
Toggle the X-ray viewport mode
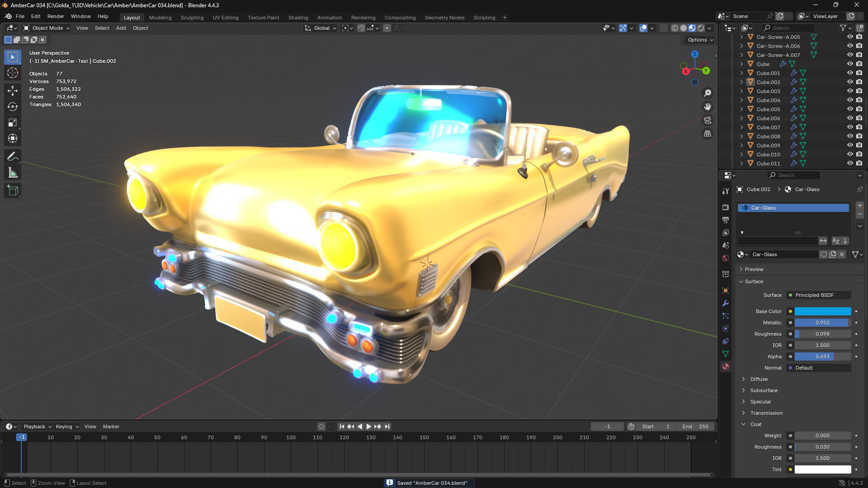[664, 28]
